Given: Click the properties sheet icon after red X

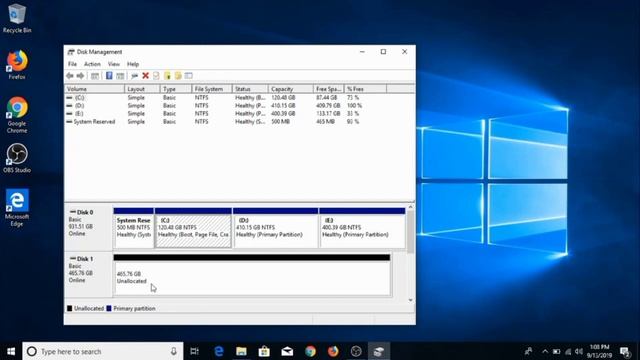Looking at the screenshot, I should pos(156,76).
